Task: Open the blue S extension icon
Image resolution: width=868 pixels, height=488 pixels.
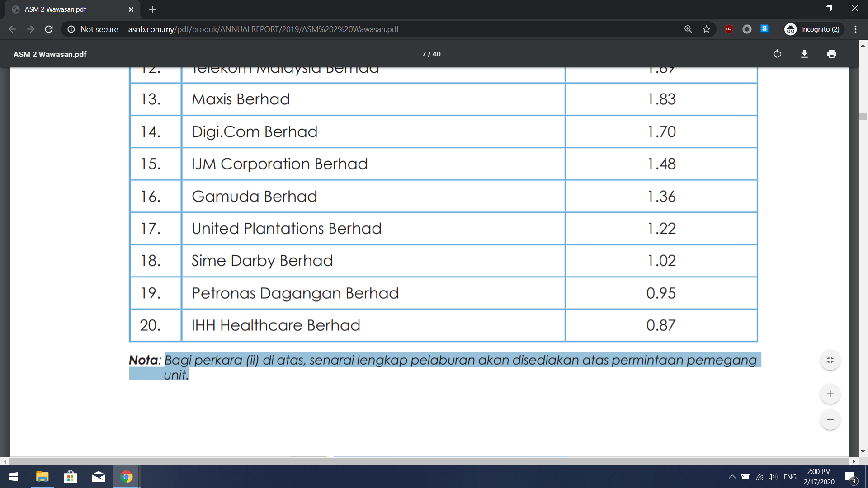Action: click(x=764, y=29)
